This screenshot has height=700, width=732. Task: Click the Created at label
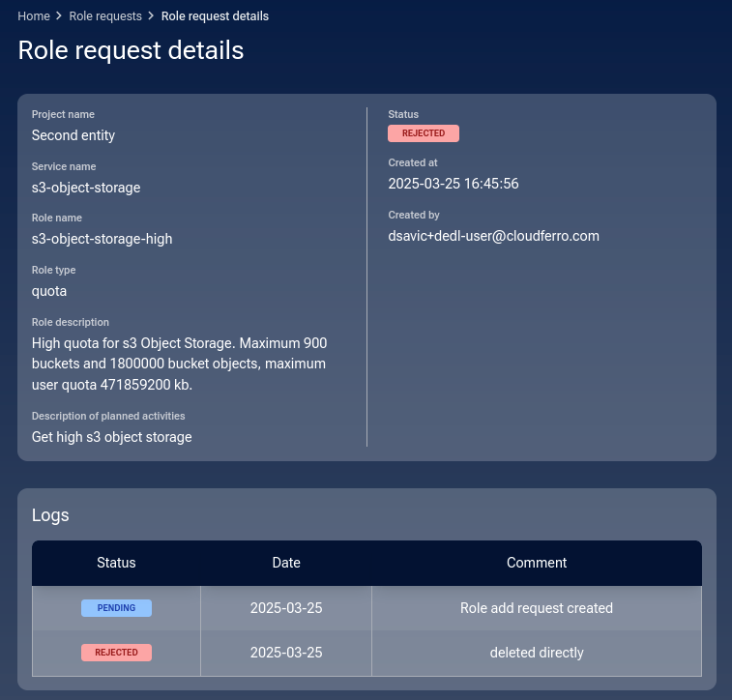point(413,162)
